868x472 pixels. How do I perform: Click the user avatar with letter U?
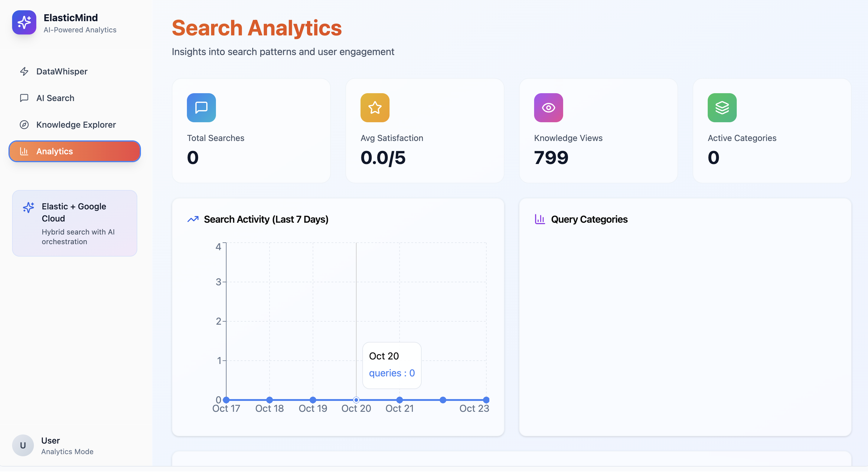(x=23, y=445)
